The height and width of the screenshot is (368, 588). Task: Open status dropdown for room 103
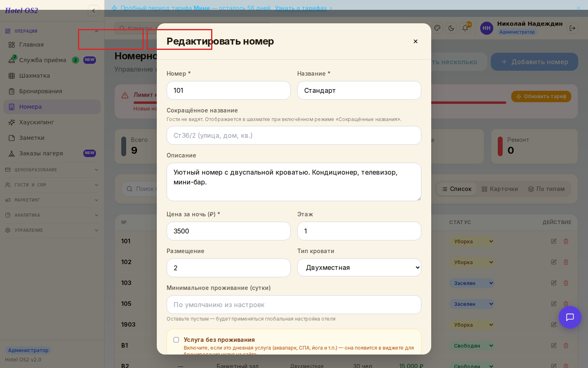pyautogui.click(x=472, y=283)
